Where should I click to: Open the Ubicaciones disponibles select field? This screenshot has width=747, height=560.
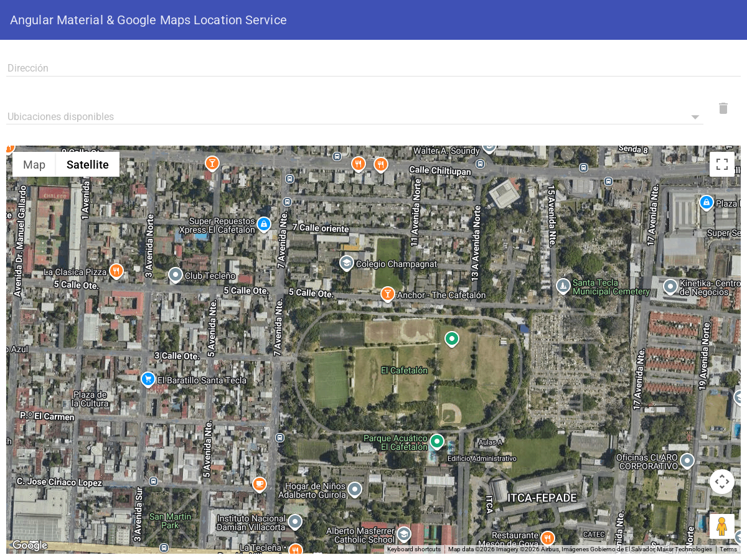349,116
